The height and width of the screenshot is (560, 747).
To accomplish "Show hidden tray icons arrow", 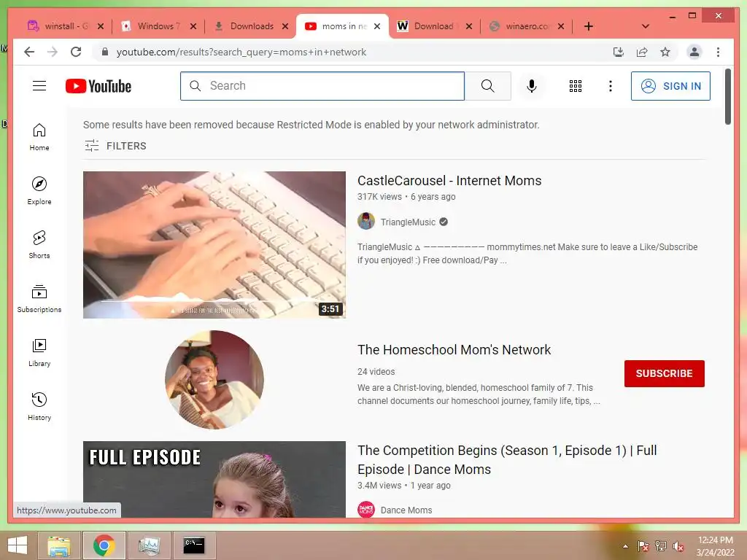I will point(625,546).
